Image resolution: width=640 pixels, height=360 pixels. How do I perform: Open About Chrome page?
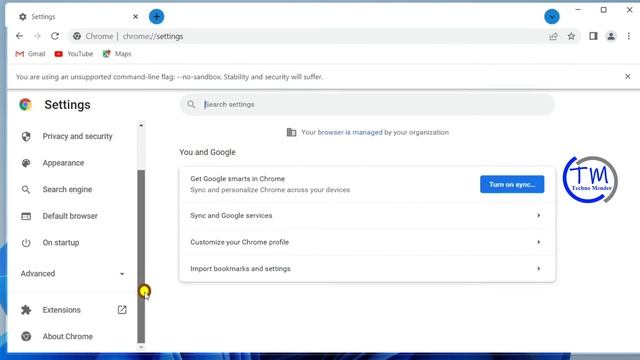click(x=67, y=336)
